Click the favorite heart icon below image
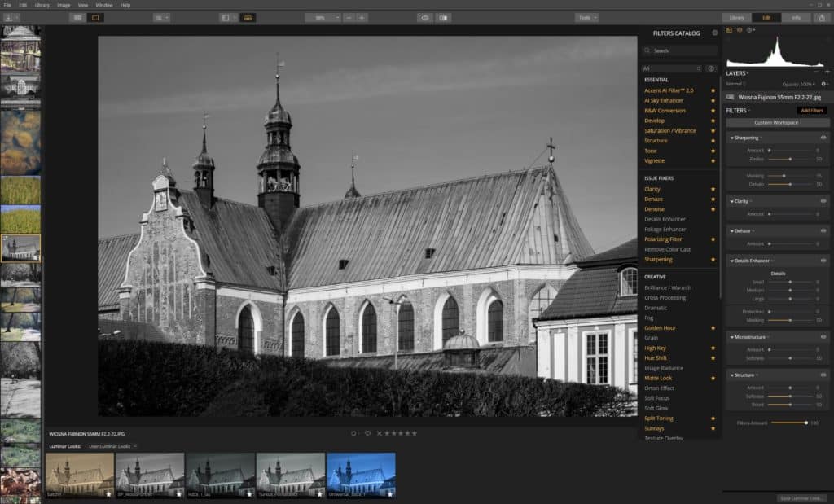 pos(367,433)
